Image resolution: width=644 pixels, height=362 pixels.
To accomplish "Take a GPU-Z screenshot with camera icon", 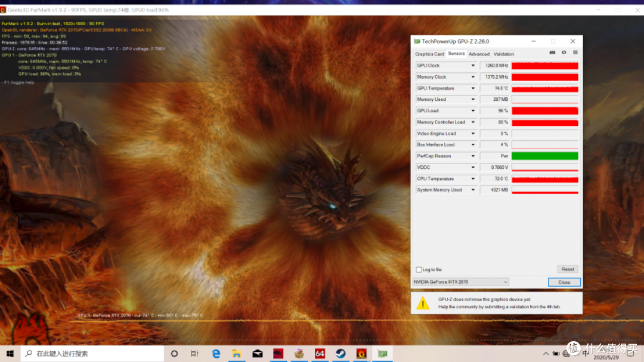I will (x=552, y=52).
